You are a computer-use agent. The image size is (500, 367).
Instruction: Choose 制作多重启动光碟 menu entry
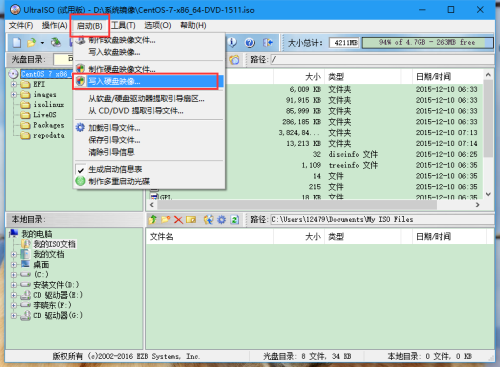[x=149, y=181]
